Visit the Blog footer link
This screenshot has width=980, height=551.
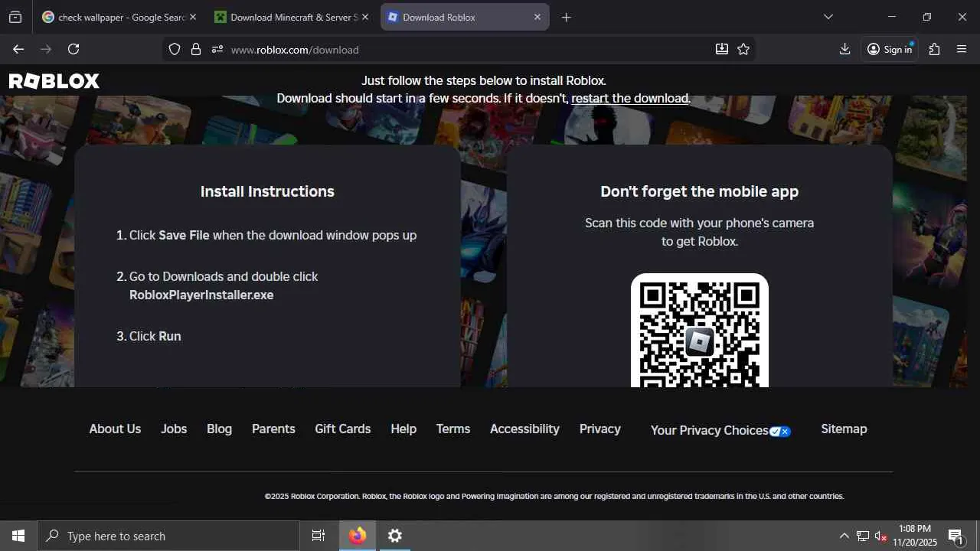click(x=219, y=429)
